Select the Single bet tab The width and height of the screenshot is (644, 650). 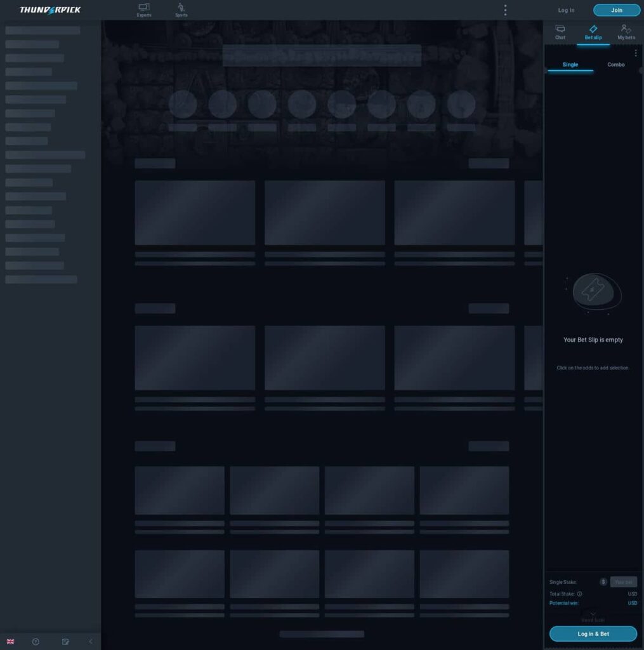point(570,65)
